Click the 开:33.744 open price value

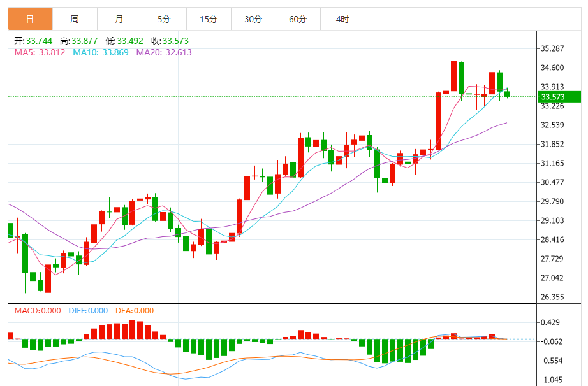(33, 41)
